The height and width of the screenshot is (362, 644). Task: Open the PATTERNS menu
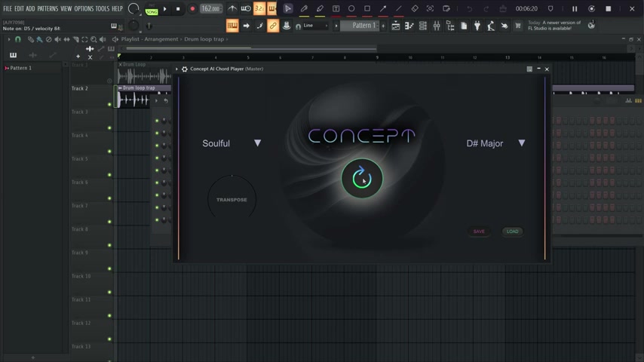(x=48, y=8)
